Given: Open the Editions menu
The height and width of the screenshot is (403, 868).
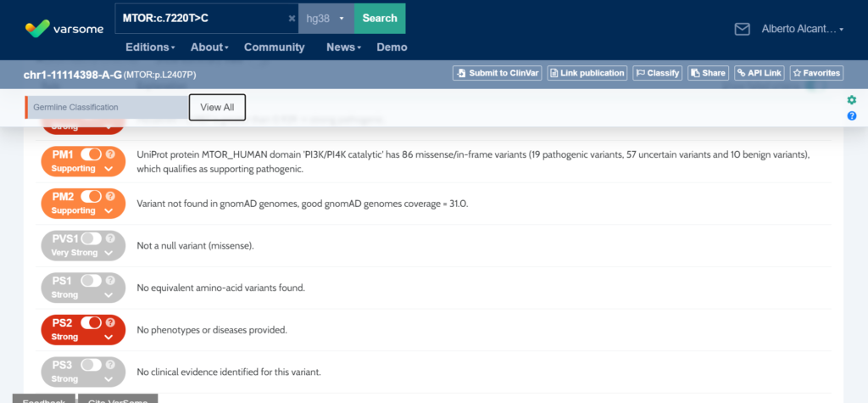Looking at the screenshot, I should [150, 48].
